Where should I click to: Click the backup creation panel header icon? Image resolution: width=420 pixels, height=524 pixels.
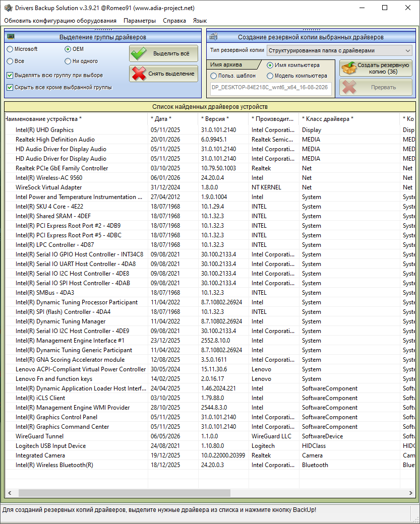pyautogui.click(x=213, y=37)
